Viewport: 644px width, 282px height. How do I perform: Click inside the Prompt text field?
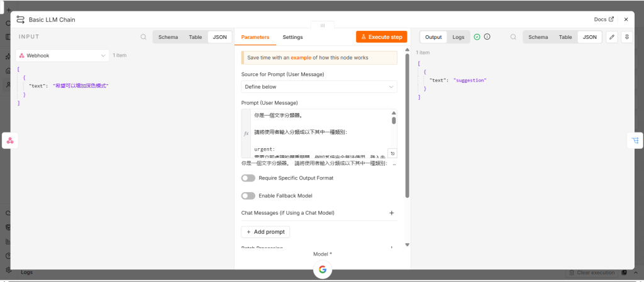(319, 134)
